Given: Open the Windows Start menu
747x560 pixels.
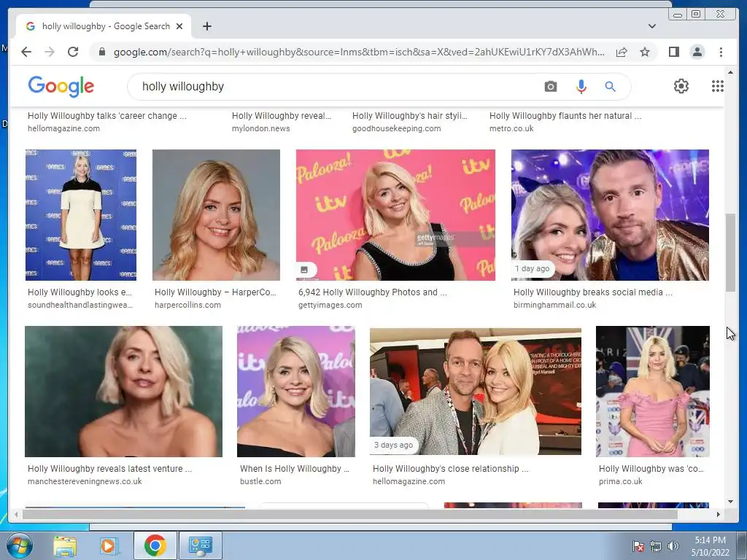Looking at the screenshot, I should [18, 545].
